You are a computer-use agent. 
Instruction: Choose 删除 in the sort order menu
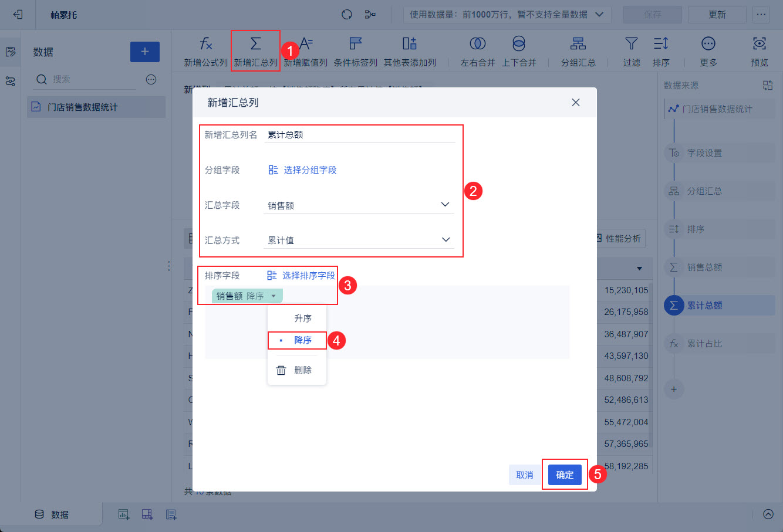pos(297,370)
